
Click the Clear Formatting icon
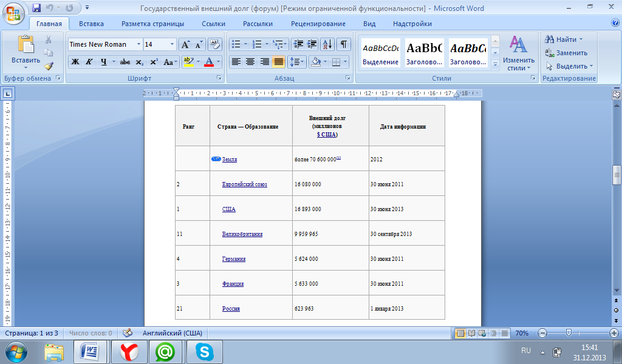[x=214, y=44]
